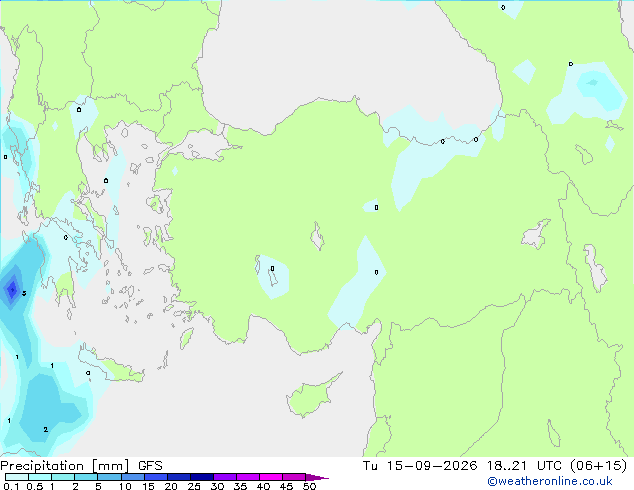Select the dark blue 25 mm legend swatch
The height and width of the screenshot is (490, 634).
(x=202, y=477)
